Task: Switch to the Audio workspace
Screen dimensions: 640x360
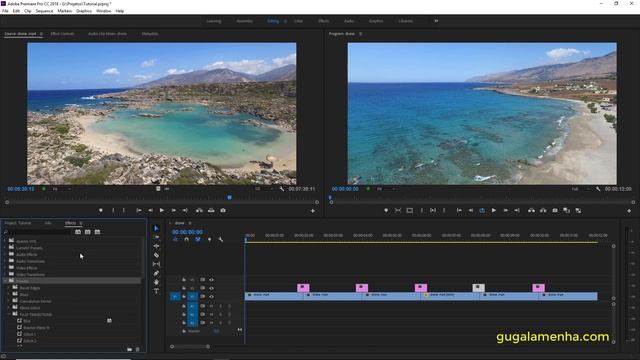Action: [349, 21]
